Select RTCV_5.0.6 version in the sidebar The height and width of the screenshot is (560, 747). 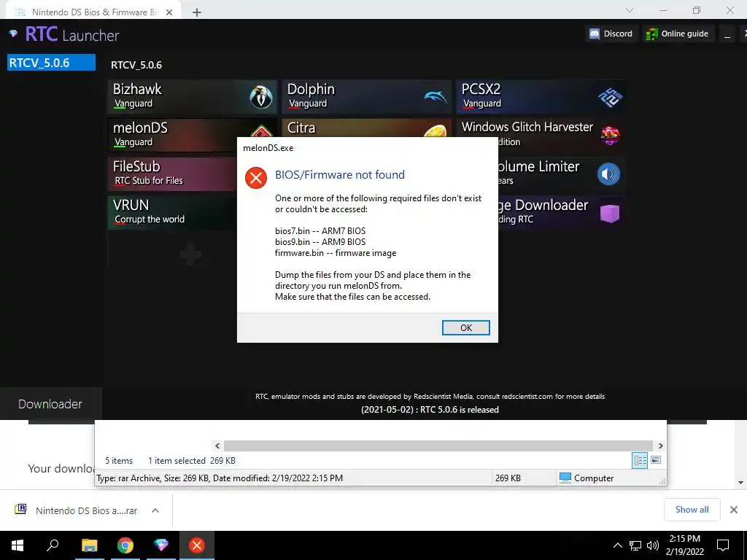(x=52, y=63)
